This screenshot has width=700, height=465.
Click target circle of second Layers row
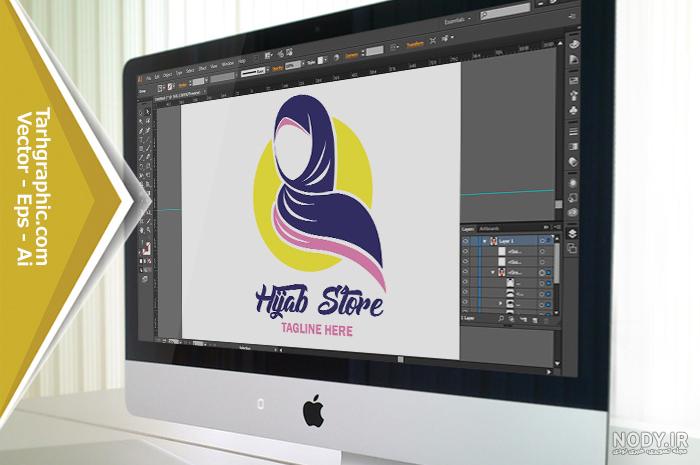pyautogui.click(x=542, y=251)
